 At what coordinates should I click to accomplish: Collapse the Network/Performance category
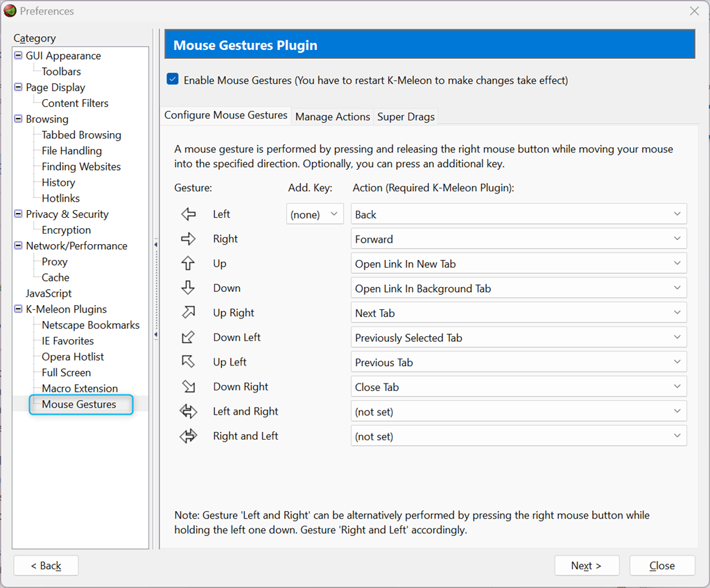click(18, 245)
